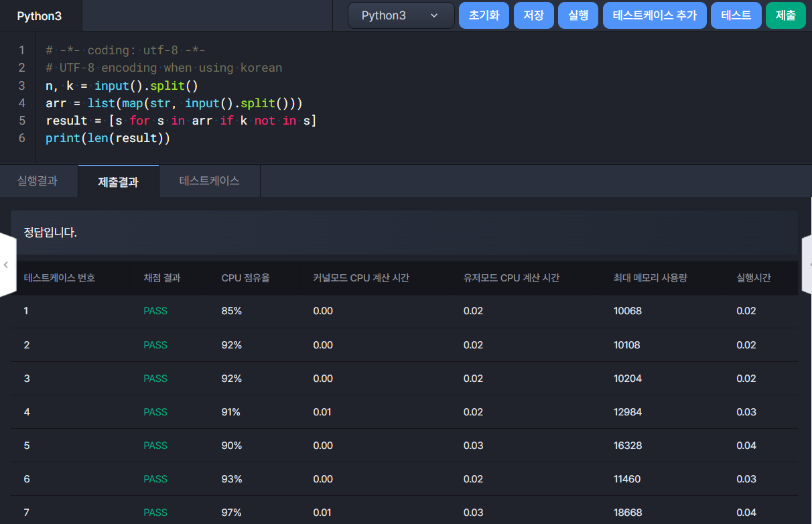
Task: Click memory value 18668
Action: coord(628,513)
